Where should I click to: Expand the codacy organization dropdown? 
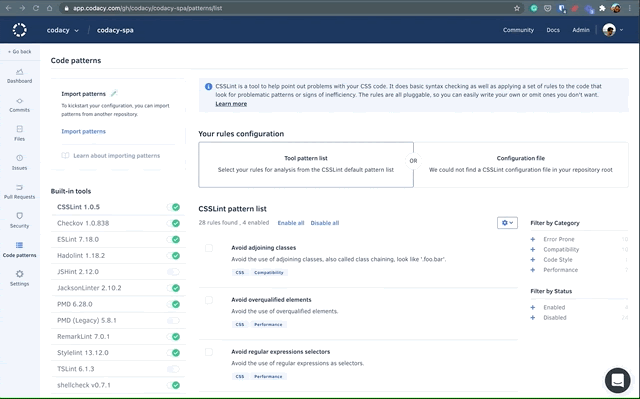click(x=62, y=30)
